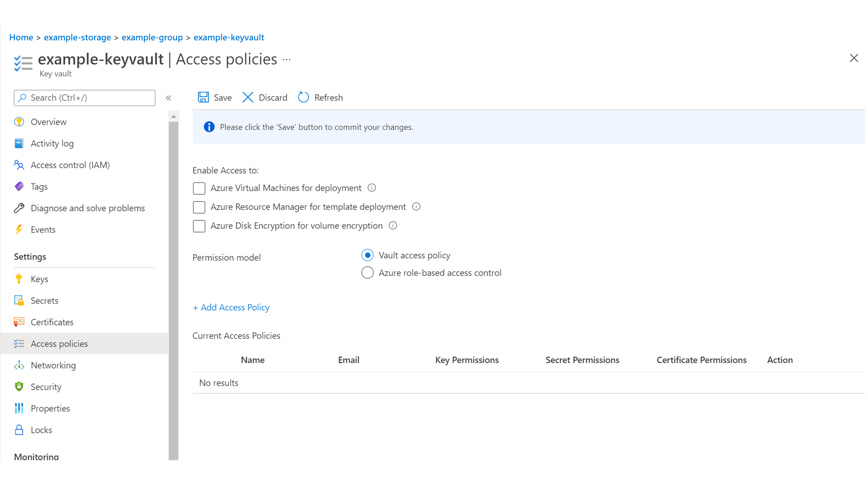This screenshot has width=868, height=483.
Task: Click the yellow Keys icon
Action: point(19,278)
